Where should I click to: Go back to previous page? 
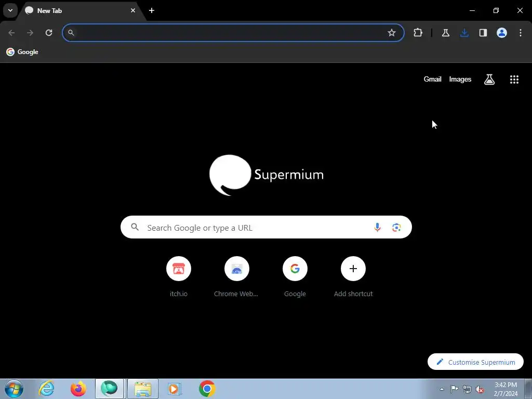pyautogui.click(x=11, y=33)
